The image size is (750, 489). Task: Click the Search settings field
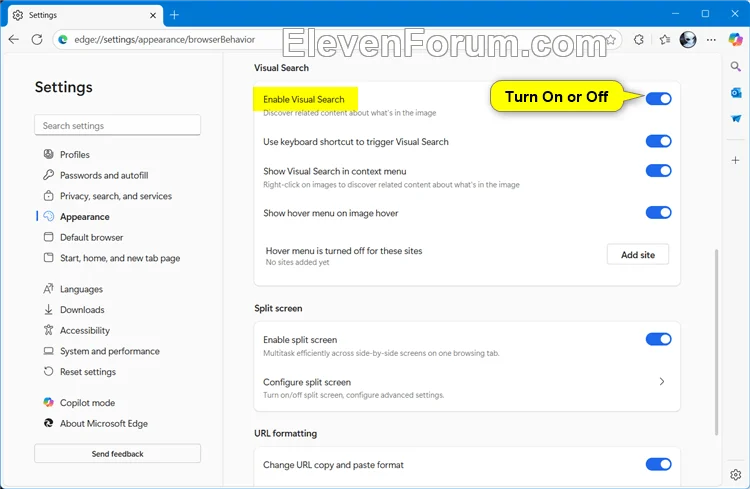click(x=118, y=125)
